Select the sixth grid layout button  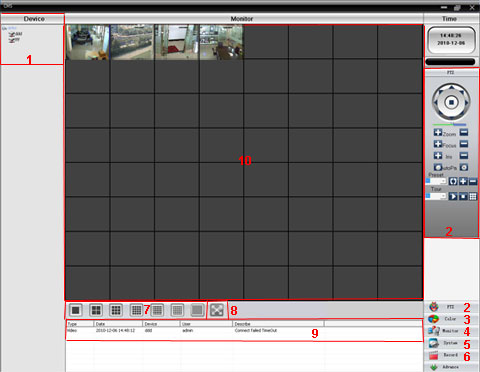point(177,310)
